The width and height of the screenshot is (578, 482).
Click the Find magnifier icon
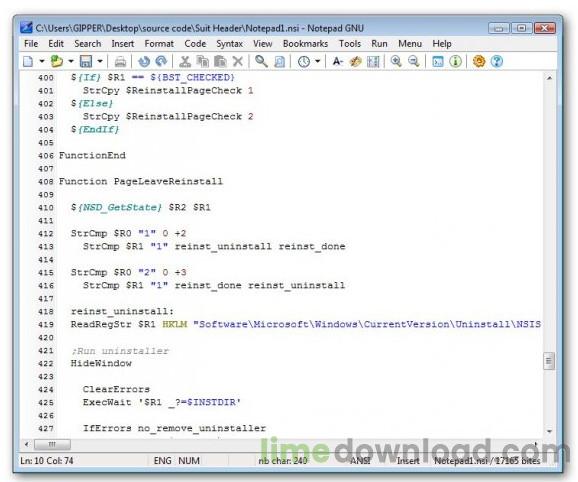point(261,61)
